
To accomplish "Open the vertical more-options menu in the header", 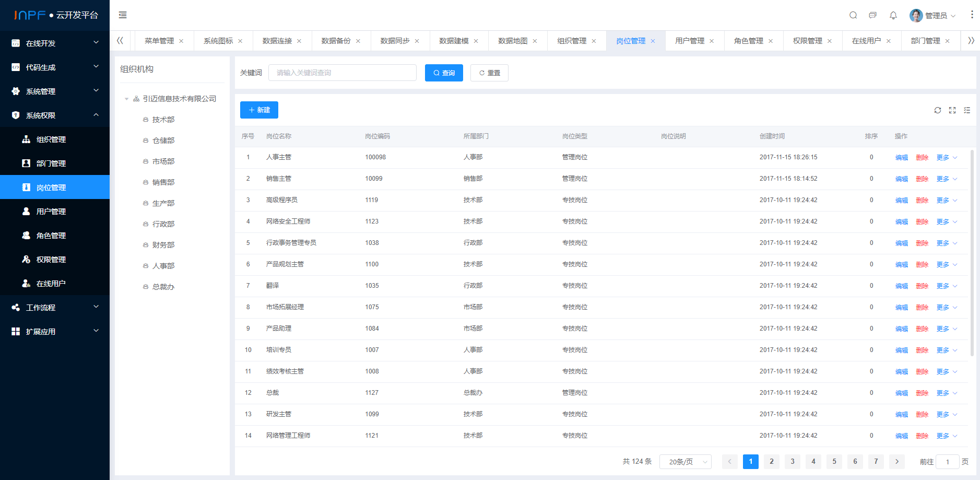I will tap(972, 15).
